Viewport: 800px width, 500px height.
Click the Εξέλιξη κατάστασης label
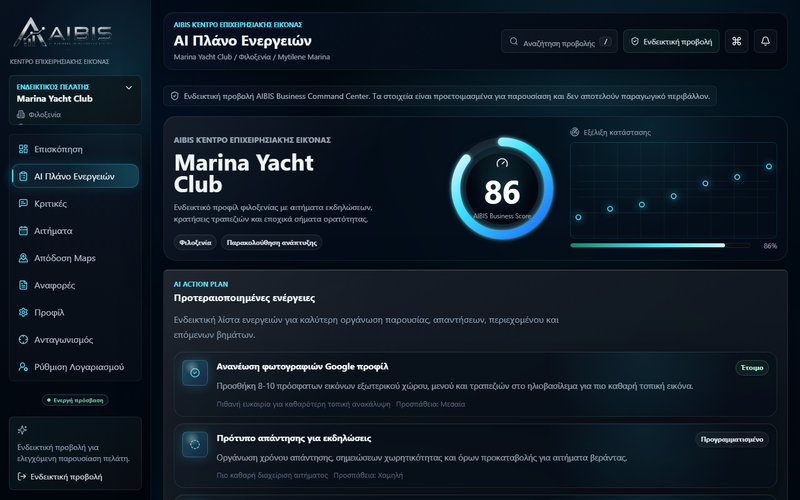coord(617,132)
